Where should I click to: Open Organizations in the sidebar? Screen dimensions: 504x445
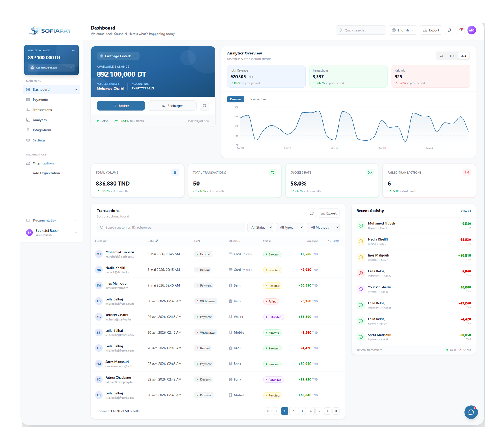click(51, 163)
